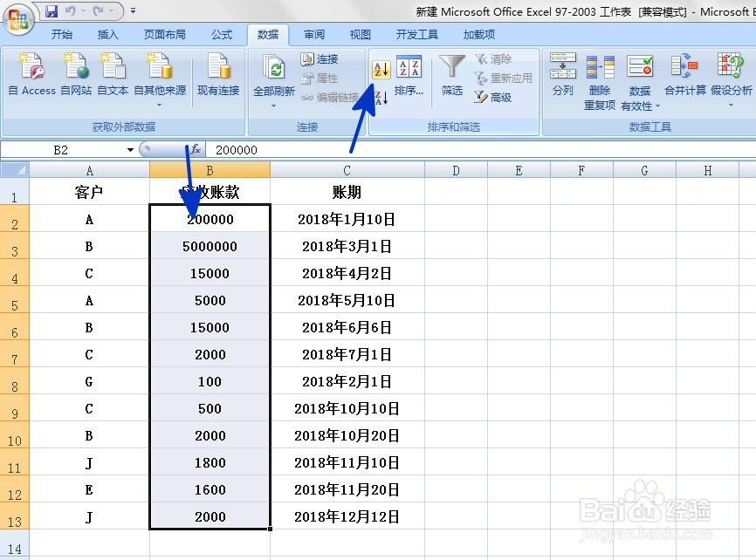Viewport: 756px width, 560px height.
Task: Click customer cell E
Action: click(89, 489)
